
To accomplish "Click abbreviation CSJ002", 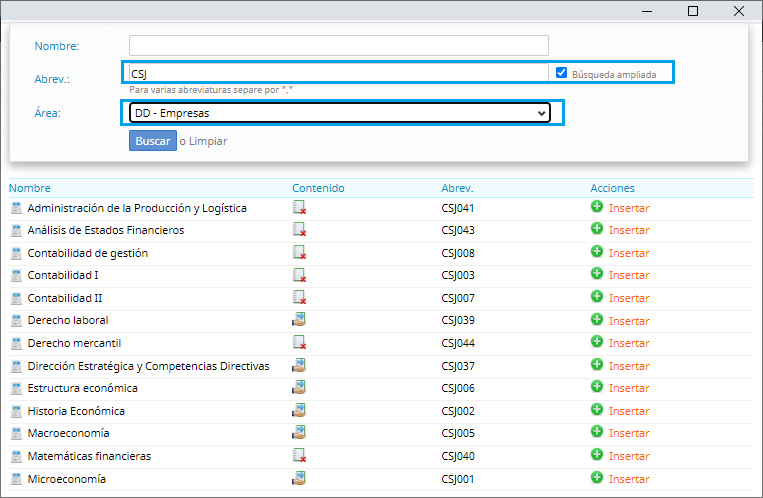I will (x=457, y=411).
